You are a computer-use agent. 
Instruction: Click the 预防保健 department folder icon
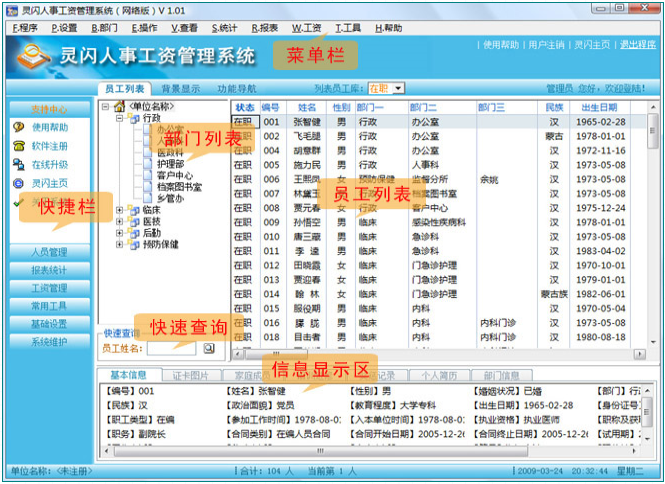tap(134, 245)
